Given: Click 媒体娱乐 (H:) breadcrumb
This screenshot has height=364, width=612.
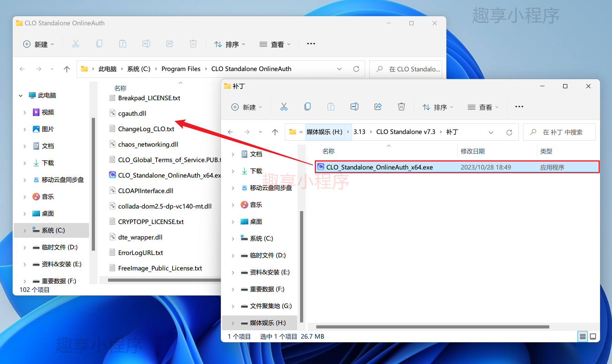Looking at the screenshot, I should tap(324, 132).
